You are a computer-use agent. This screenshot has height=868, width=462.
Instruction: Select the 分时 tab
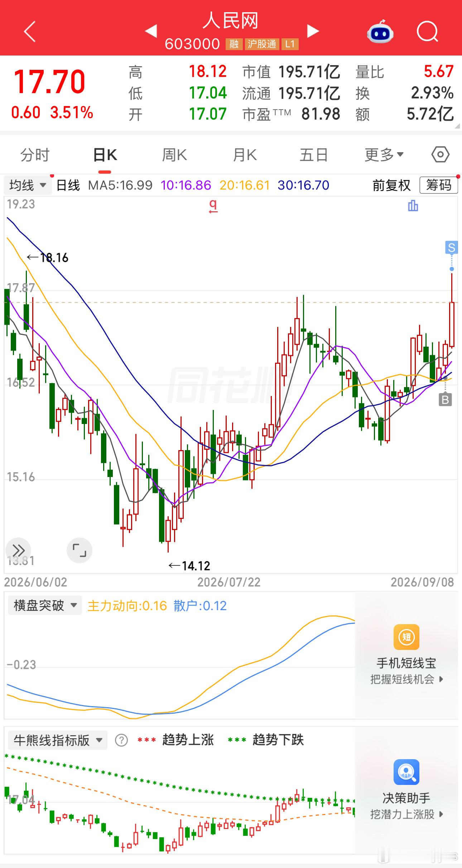pyautogui.click(x=35, y=155)
